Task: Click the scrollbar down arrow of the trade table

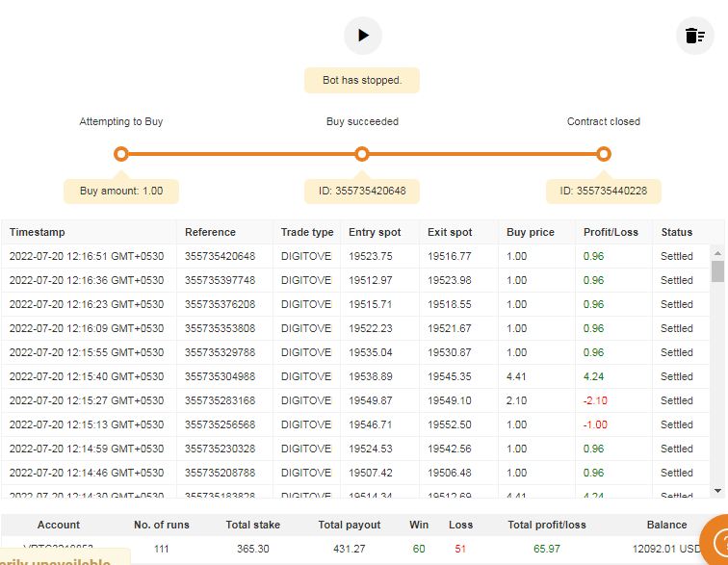Action: (x=717, y=491)
